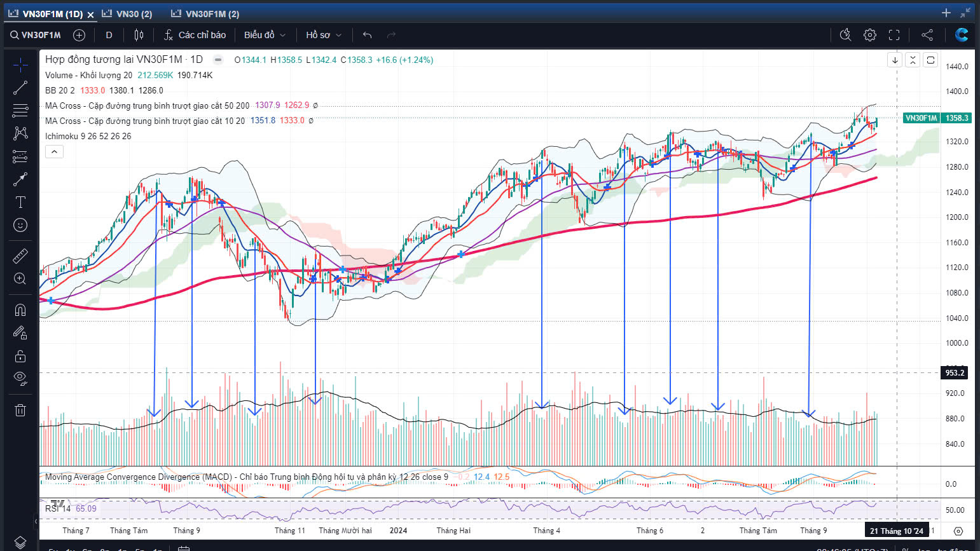Click the 2024 year time axis label
The height and width of the screenshot is (551, 980).
click(x=398, y=531)
